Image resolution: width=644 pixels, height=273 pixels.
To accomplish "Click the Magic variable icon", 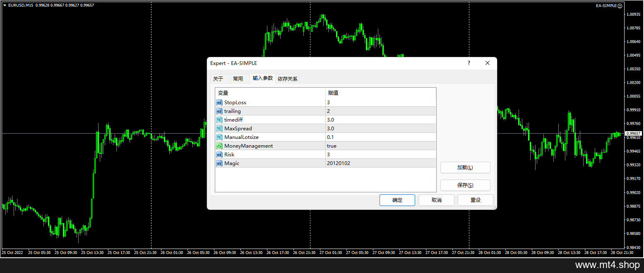I will tap(219, 163).
